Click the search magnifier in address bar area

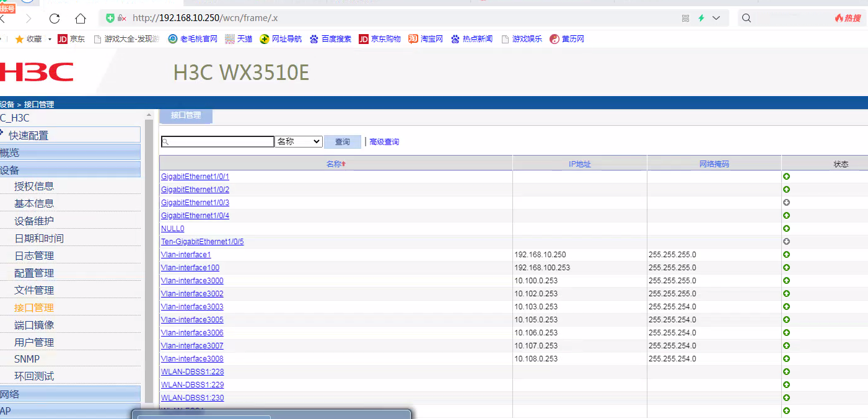point(747,18)
